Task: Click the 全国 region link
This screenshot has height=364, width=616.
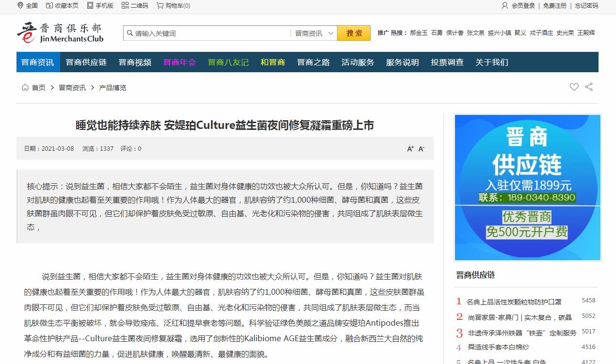Action: pyautogui.click(x=32, y=6)
